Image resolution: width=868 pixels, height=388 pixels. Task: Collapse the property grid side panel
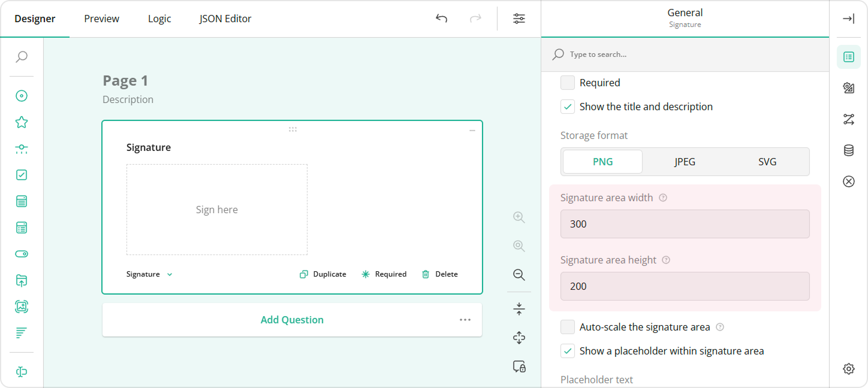pyautogui.click(x=849, y=19)
